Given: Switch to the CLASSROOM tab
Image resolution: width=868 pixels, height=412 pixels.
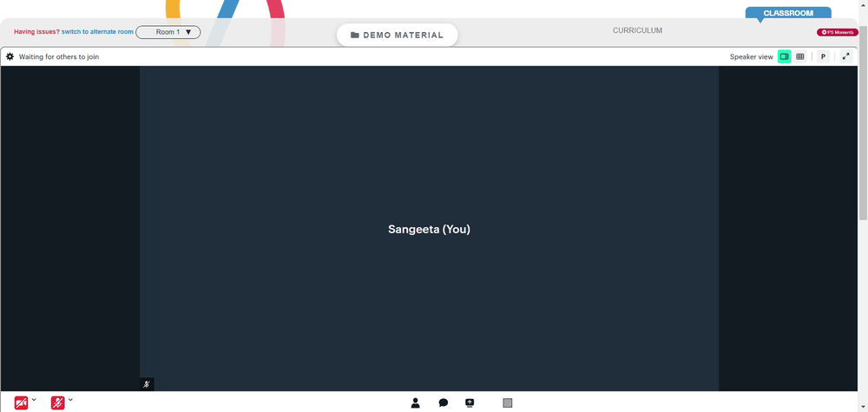Looking at the screenshot, I should (788, 13).
